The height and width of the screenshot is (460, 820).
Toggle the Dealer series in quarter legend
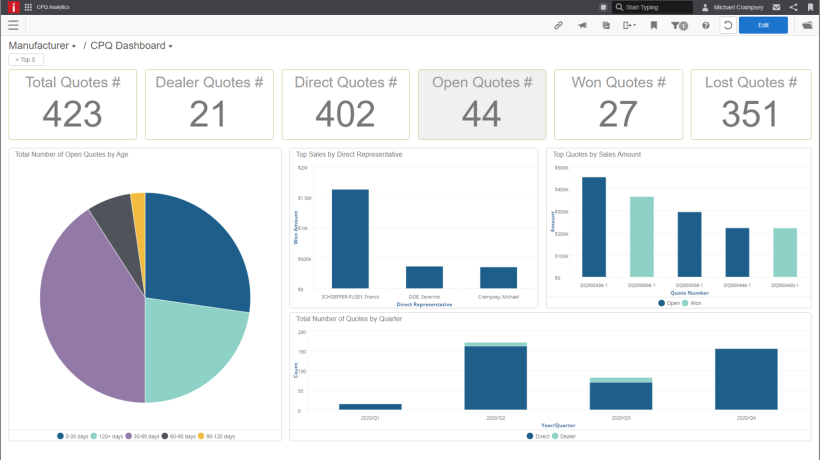564,436
